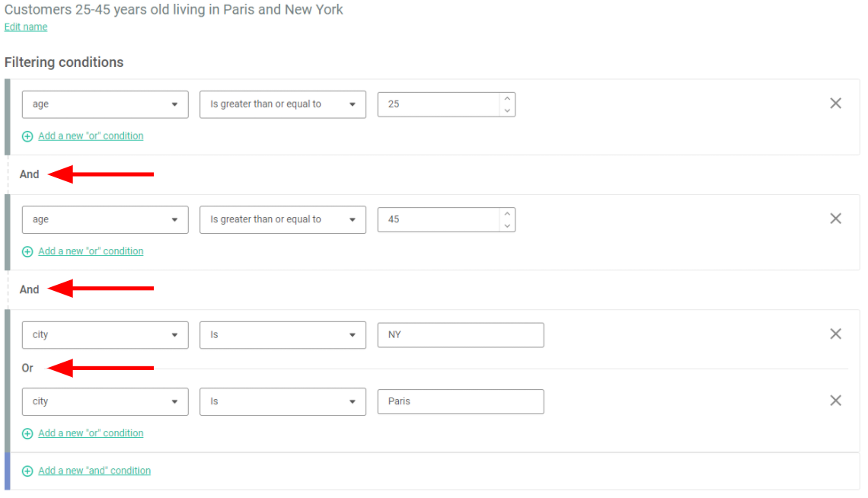Image resolution: width=868 pixels, height=498 pixels.
Task: Click the Edit name link
Action: pos(25,27)
